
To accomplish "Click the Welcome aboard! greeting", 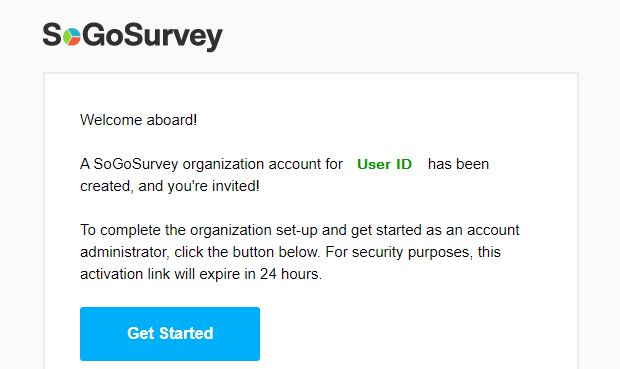I will [x=138, y=120].
